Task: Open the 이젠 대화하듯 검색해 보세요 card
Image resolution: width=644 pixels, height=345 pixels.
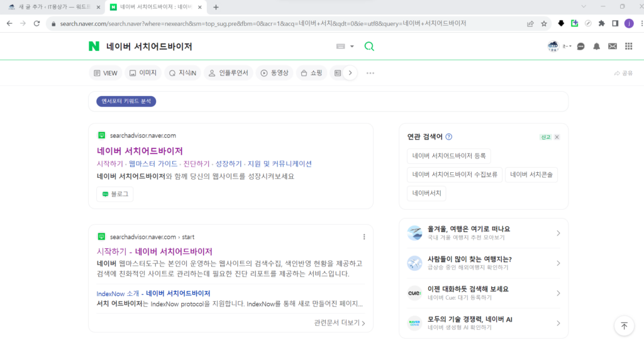Action: pyautogui.click(x=484, y=293)
